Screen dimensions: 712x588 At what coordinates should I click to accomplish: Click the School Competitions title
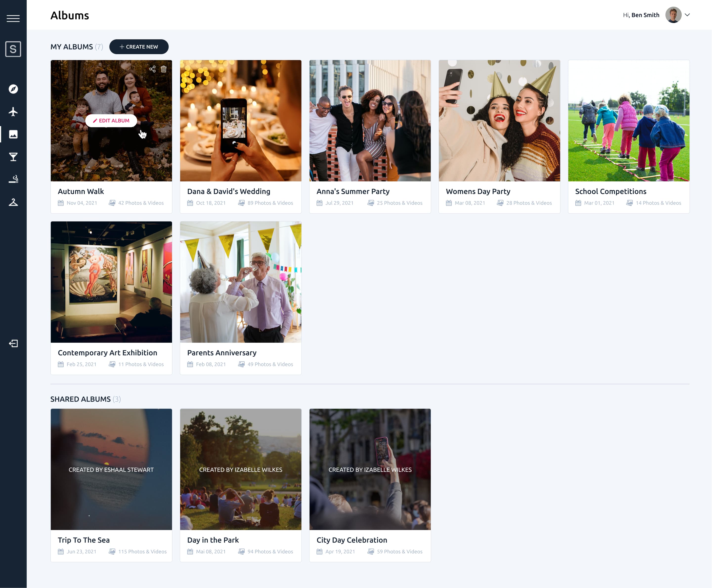(610, 191)
